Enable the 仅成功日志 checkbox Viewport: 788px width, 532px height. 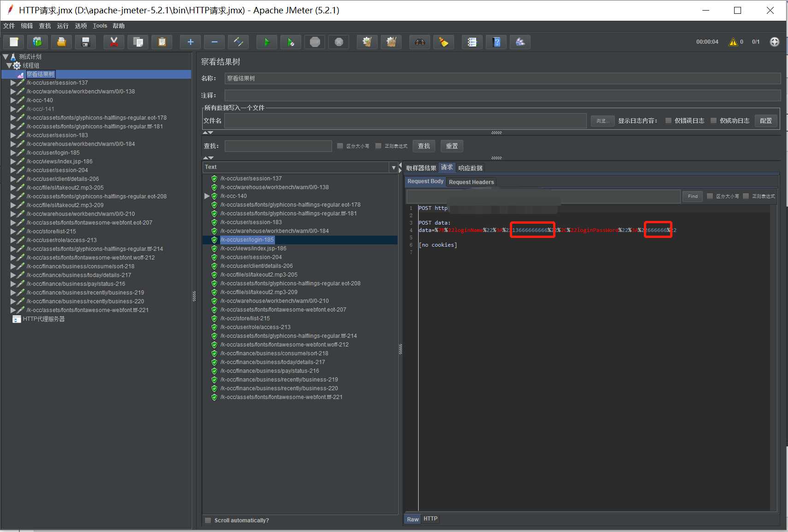[x=713, y=121]
